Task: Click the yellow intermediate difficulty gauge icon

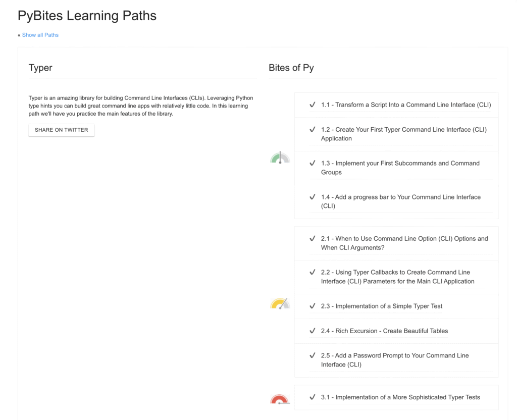Action: [x=280, y=304]
